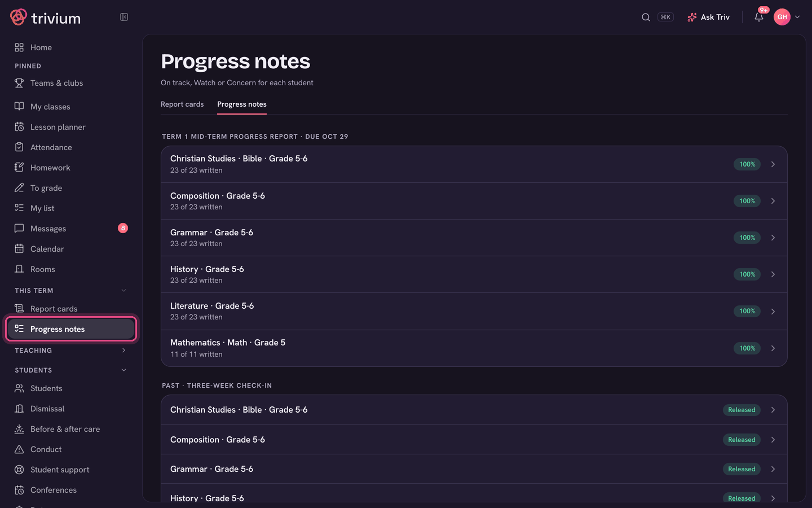Viewport: 812px width, 508px height.
Task: Switch to the Report cards tab
Action: click(x=182, y=104)
